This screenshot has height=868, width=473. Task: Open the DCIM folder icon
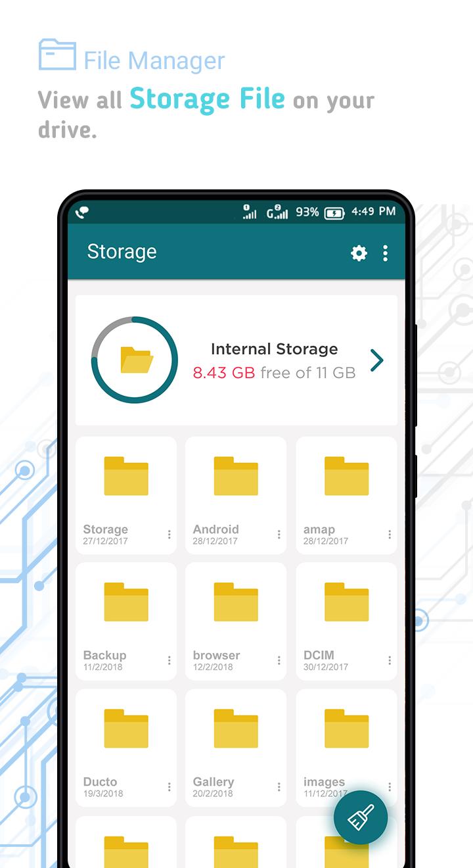pos(347,602)
